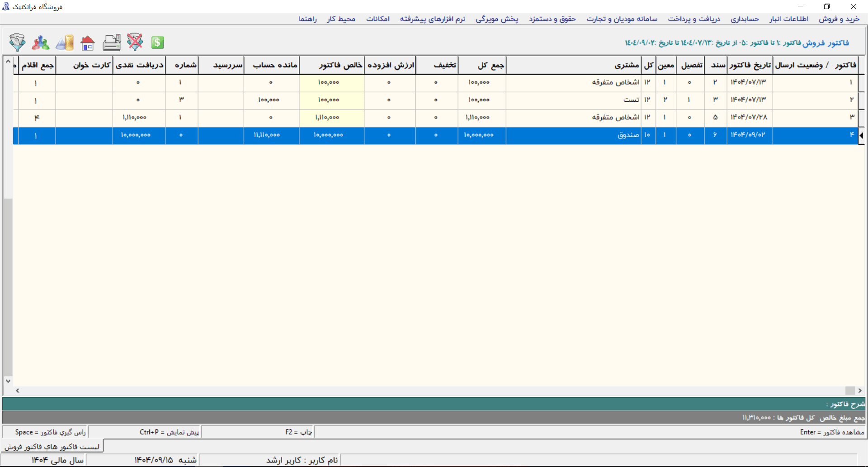Click the دریافت نقدی column header

[x=139, y=65]
